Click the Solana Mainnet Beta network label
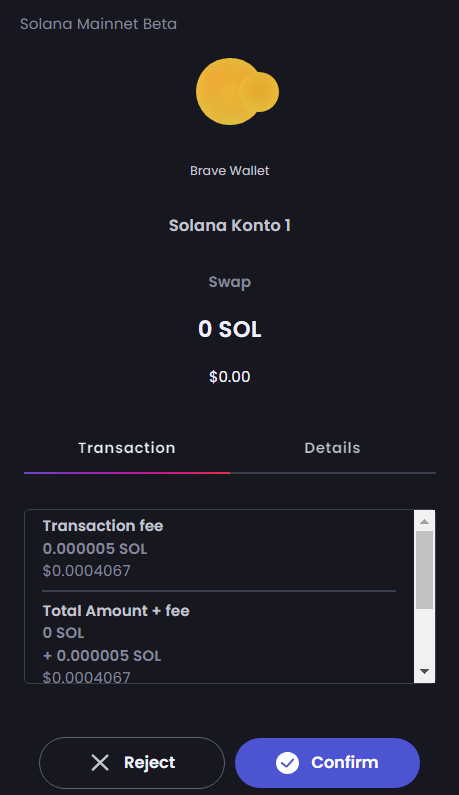Image resolution: width=459 pixels, height=795 pixels. [x=98, y=24]
